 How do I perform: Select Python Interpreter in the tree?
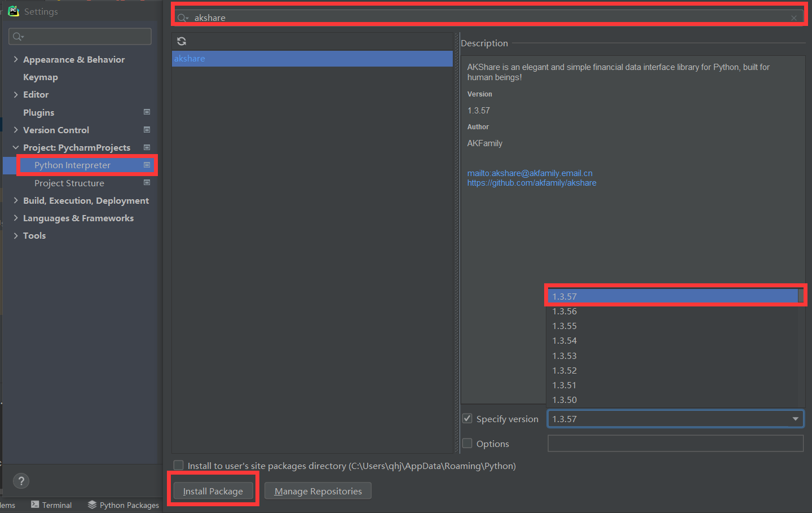(x=72, y=165)
